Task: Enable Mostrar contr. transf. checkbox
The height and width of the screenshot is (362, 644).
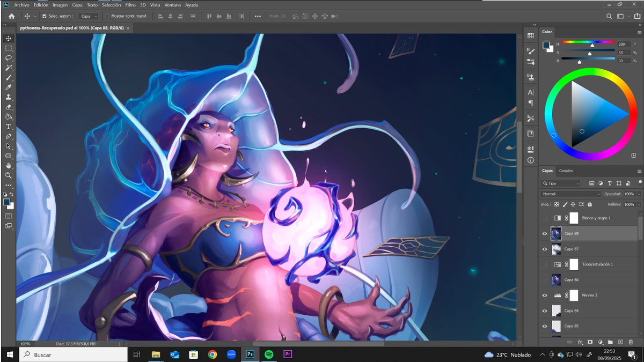Action: (x=107, y=16)
